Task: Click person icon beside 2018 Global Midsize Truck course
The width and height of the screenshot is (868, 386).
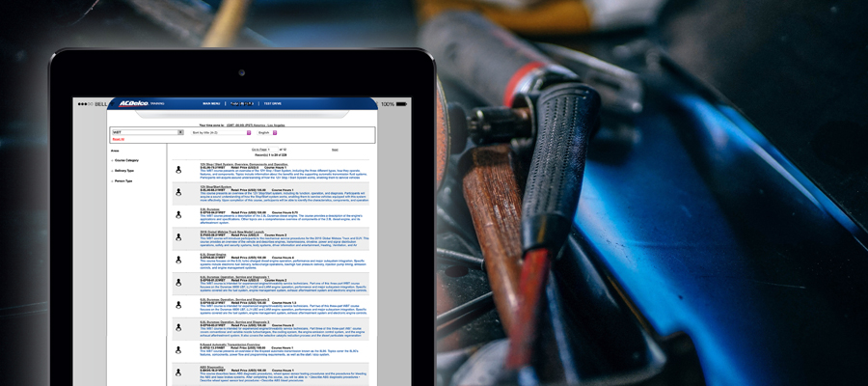Action: tap(178, 237)
